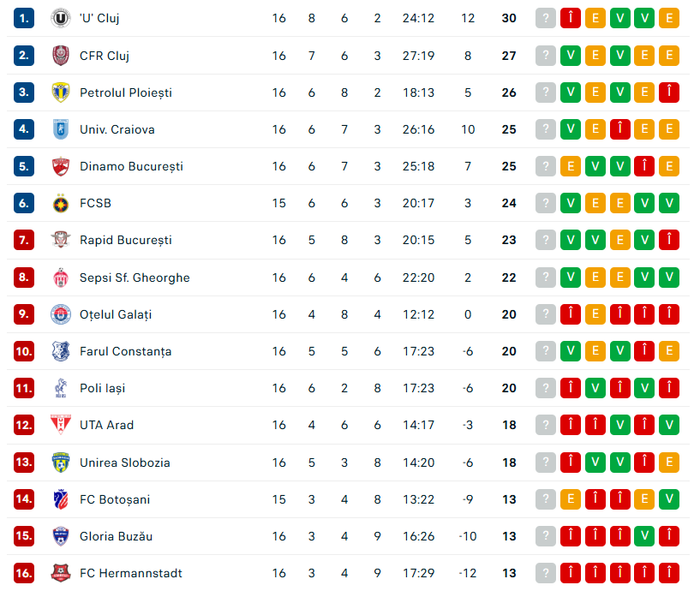Click the Rapid București crest
Viewport: 700px width, 591px height.
pyautogui.click(x=60, y=240)
